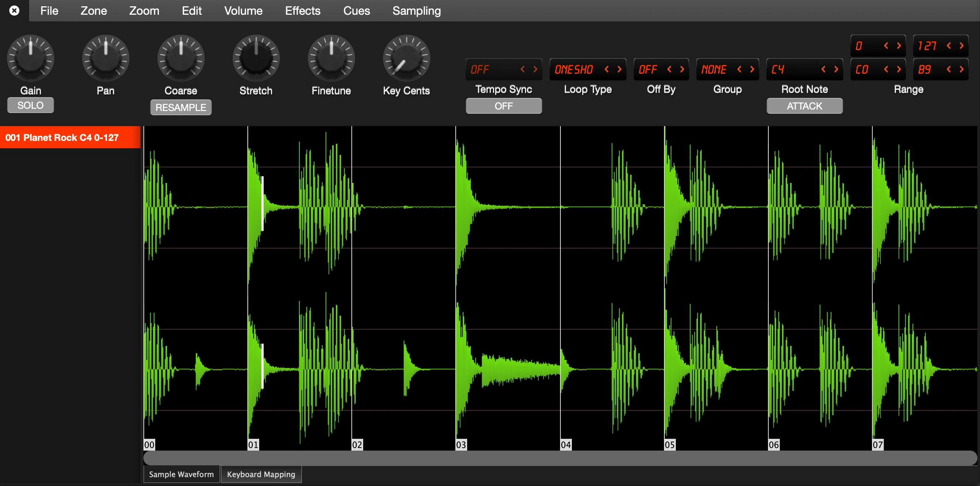Click left arrow of Root Note selector

pyautogui.click(x=823, y=69)
